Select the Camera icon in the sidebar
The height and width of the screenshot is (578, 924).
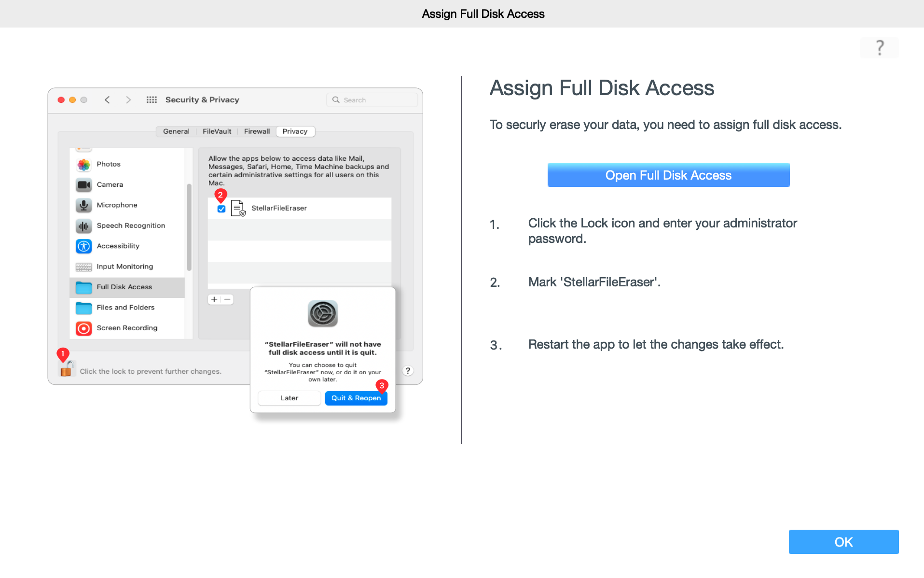point(83,185)
